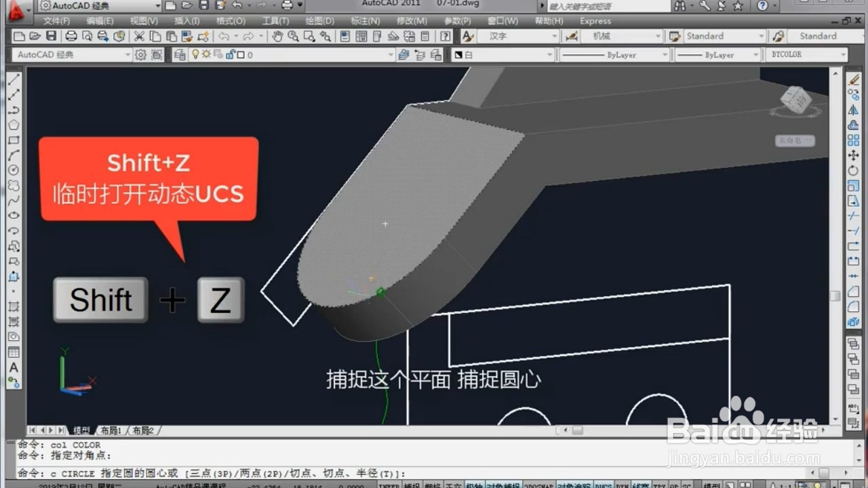Switch to the 模型 model tab
The height and width of the screenshot is (488, 868).
coord(81,430)
